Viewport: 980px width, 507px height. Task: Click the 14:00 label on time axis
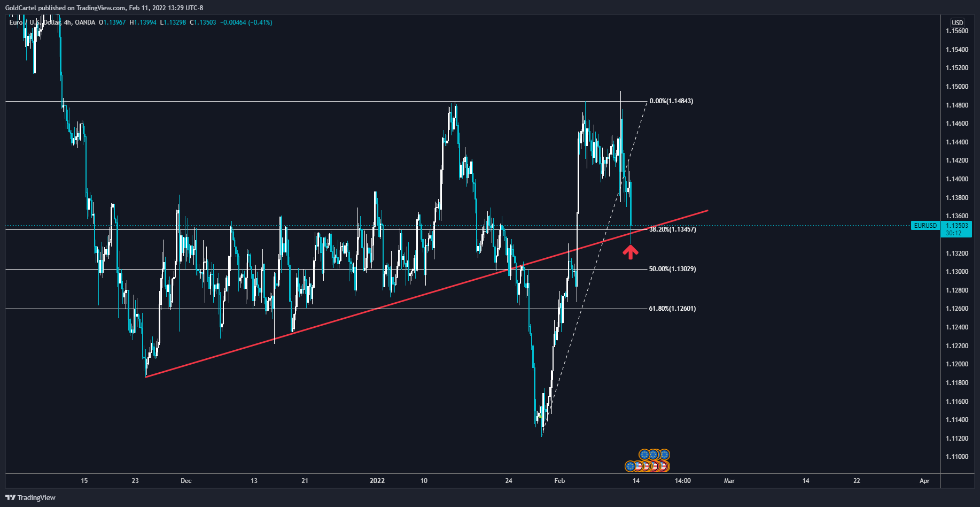pos(683,481)
